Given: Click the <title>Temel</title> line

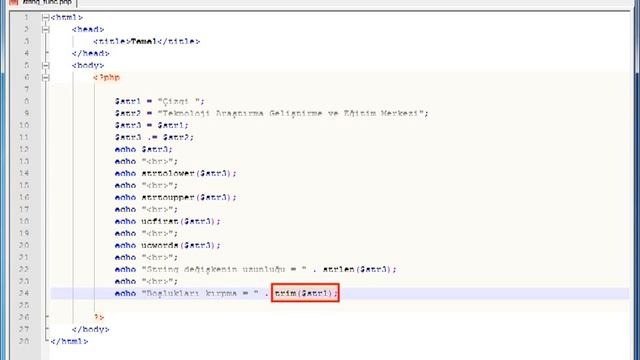Looking at the screenshot, I should click(147, 41).
